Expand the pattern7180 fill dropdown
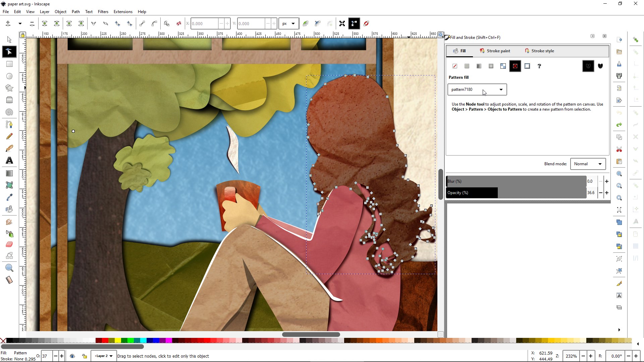 click(500, 89)
